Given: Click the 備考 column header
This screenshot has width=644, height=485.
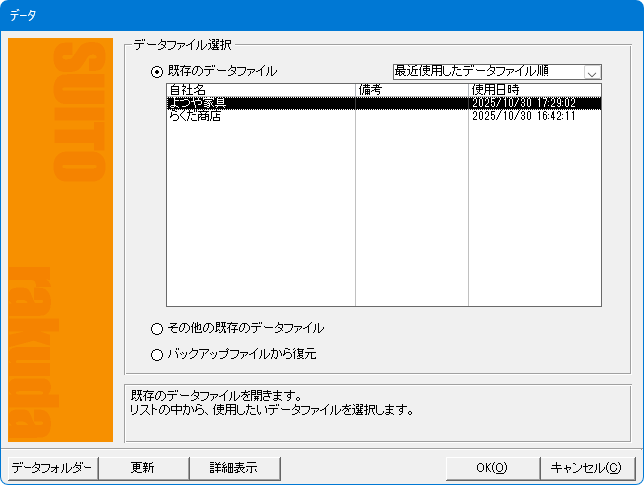Looking at the screenshot, I should click(x=411, y=90).
